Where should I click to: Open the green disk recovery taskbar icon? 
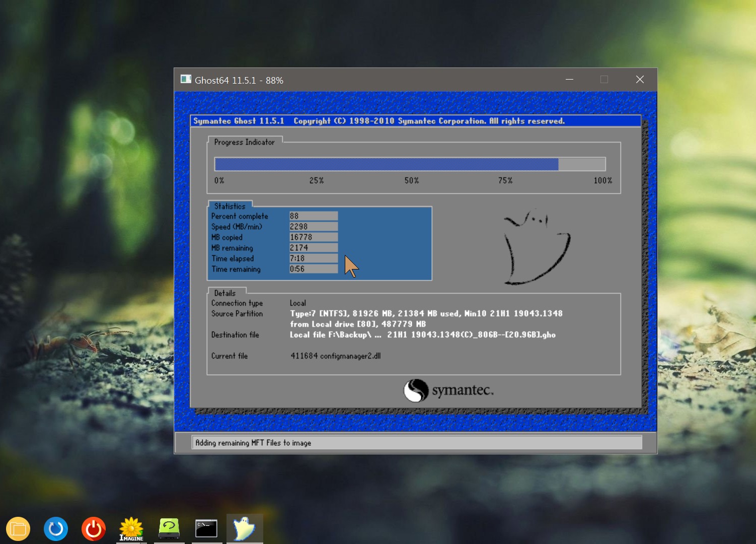coord(169,529)
